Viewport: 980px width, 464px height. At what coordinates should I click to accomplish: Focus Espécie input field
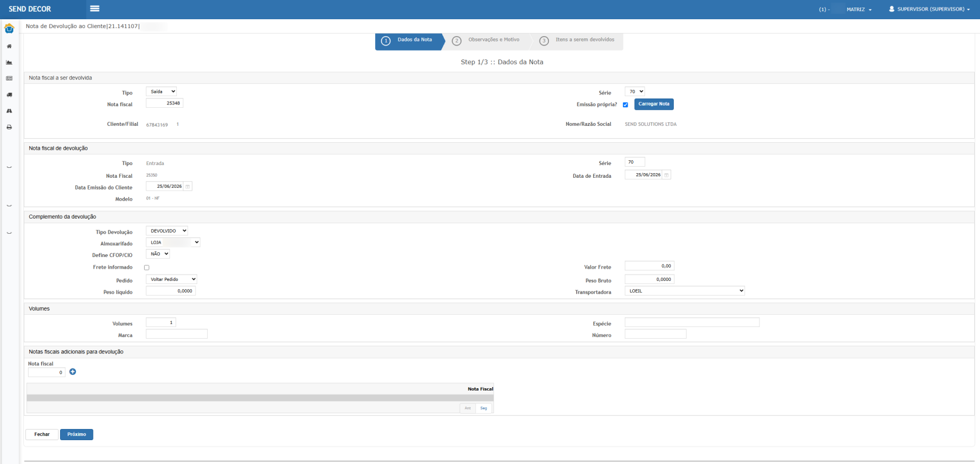coord(692,322)
